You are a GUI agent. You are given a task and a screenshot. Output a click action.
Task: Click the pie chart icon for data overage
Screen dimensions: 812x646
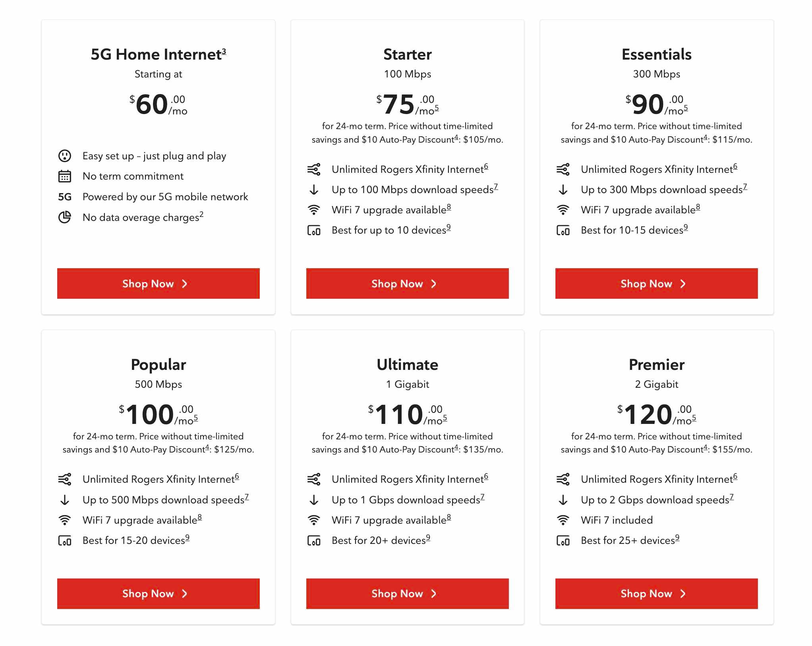[65, 217]
